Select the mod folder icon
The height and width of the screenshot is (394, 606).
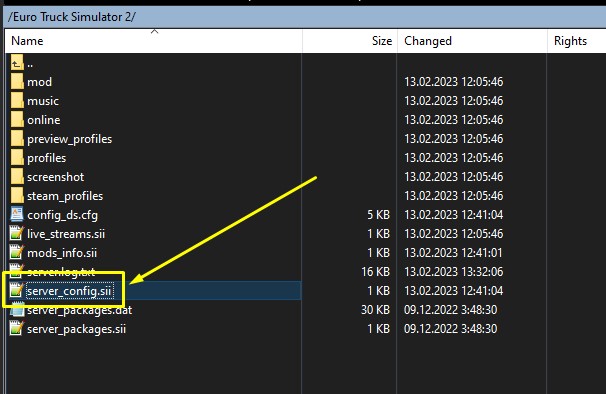[17, 82]
